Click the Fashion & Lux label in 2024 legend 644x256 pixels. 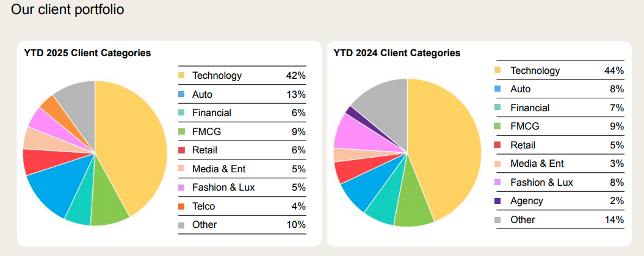point(541,182)
